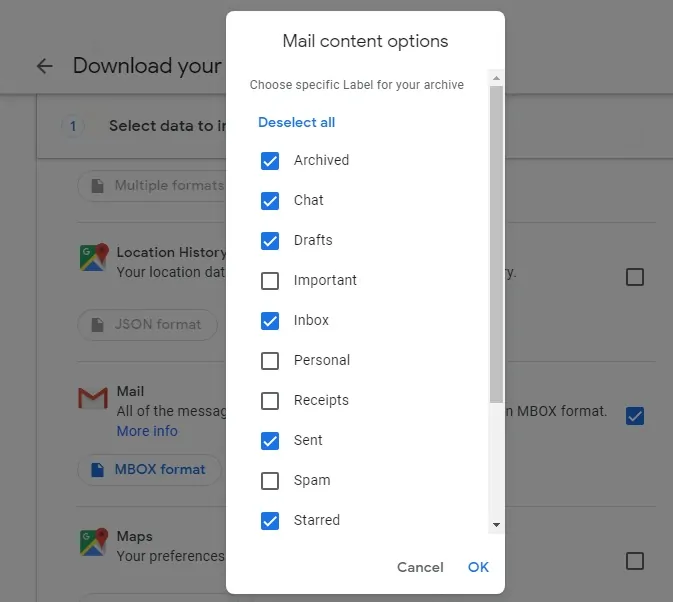Click the Archived label text
Image resolution: width=673 pixels, height=602 pixels.
321,160
